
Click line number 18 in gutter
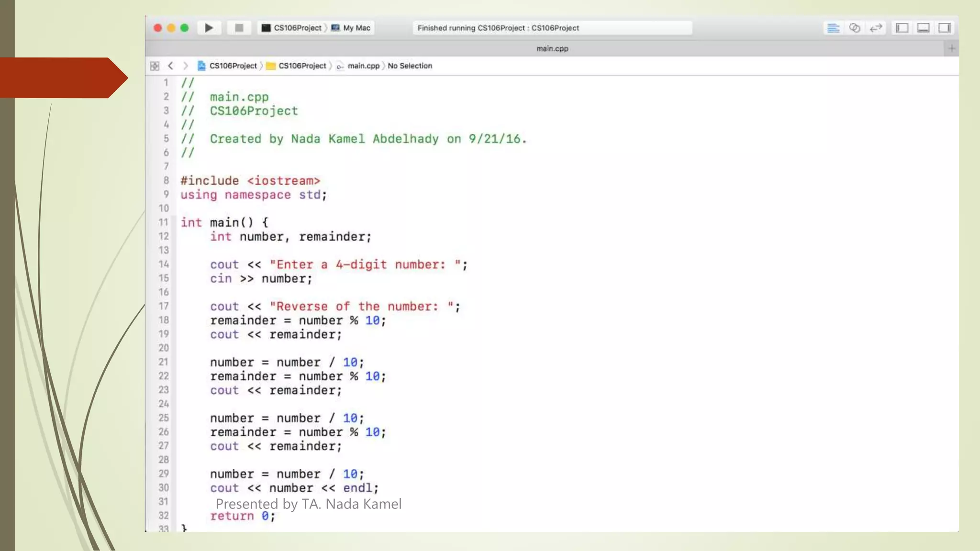click(x=164, y=320)
